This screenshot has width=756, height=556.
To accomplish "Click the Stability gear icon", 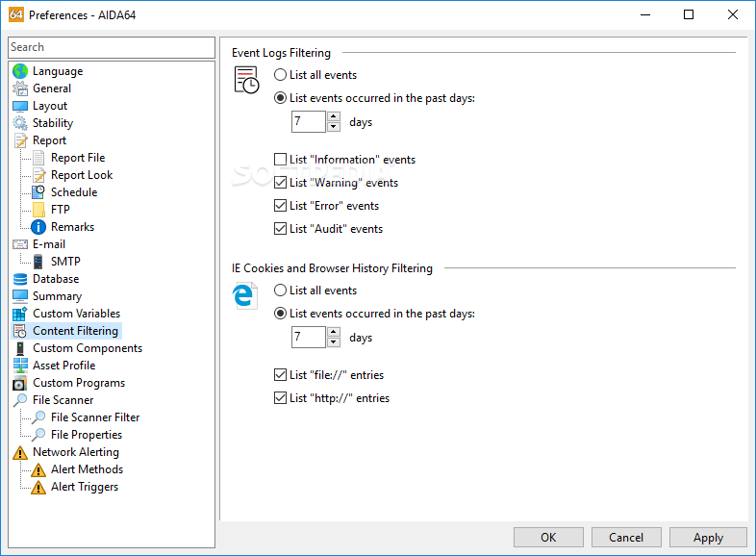I will click(20, 123).
